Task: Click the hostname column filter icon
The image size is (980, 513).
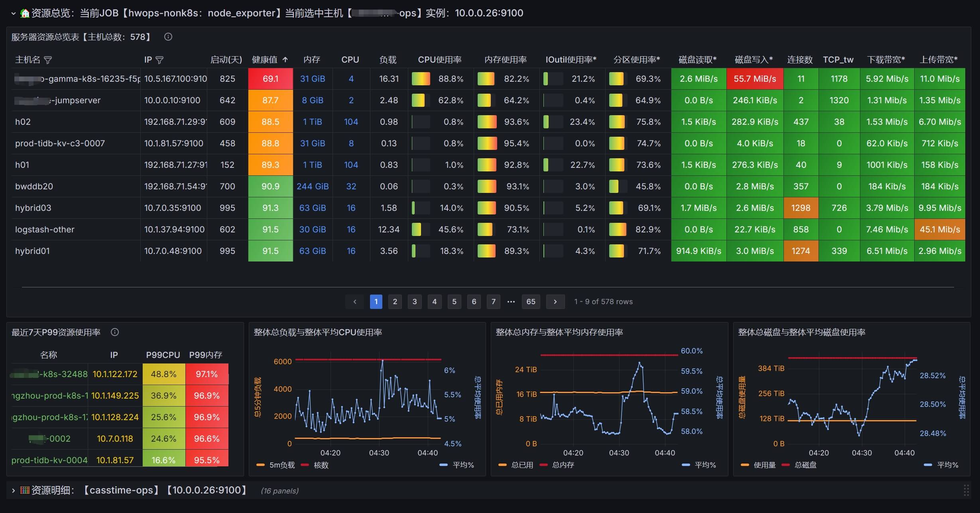Action: pyautogui.click(x=48, y=60)
